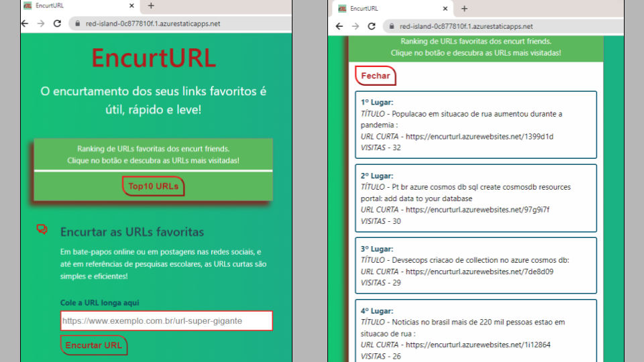Click back arrow in right browser window
644x362 pixels.
pos(339,26)
